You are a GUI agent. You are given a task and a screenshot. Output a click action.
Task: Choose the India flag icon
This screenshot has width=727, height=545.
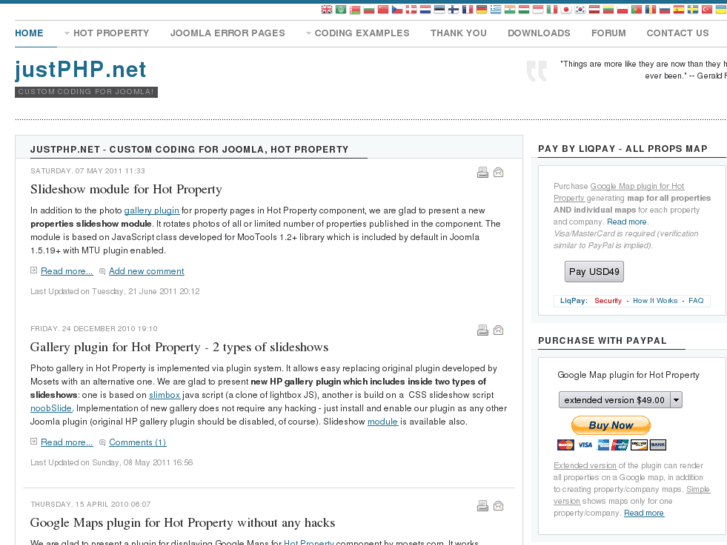click(510, 9)
